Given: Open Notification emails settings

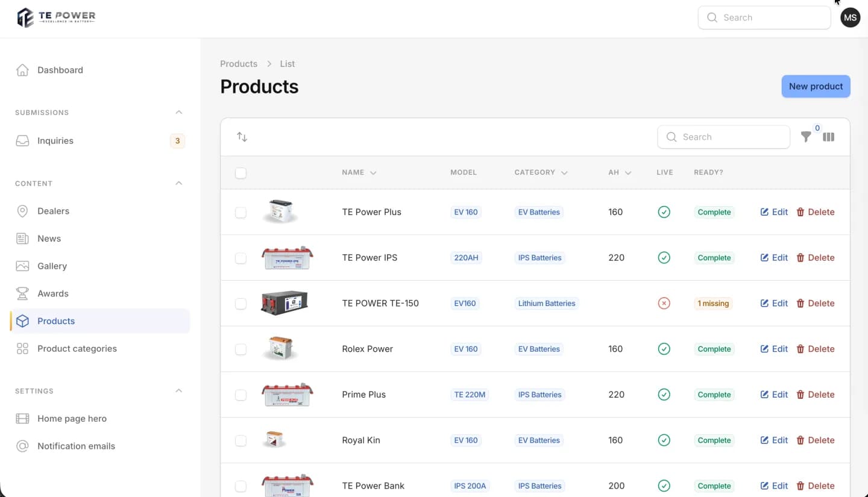Looking at the screenshot, I should tap(100, 446).
